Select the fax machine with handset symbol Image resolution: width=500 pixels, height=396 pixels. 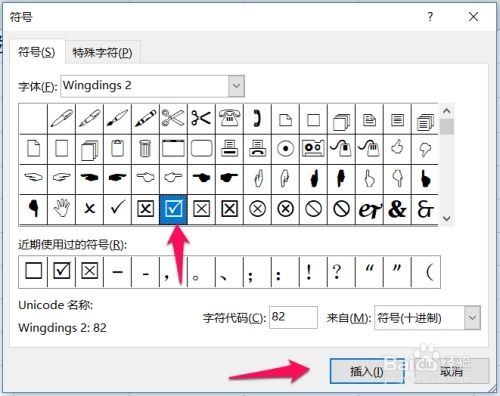[257, 149]
